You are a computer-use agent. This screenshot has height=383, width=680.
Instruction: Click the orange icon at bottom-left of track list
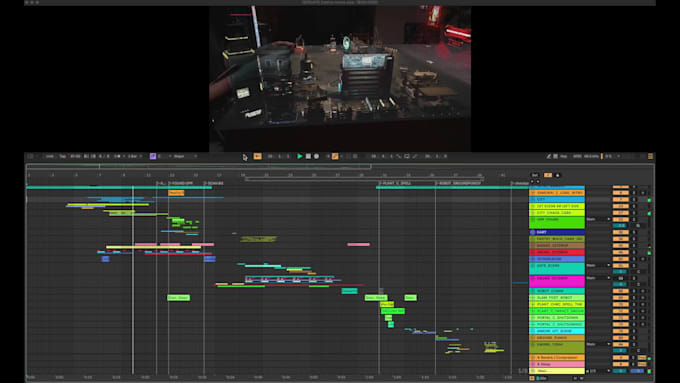tap(532, 378)
